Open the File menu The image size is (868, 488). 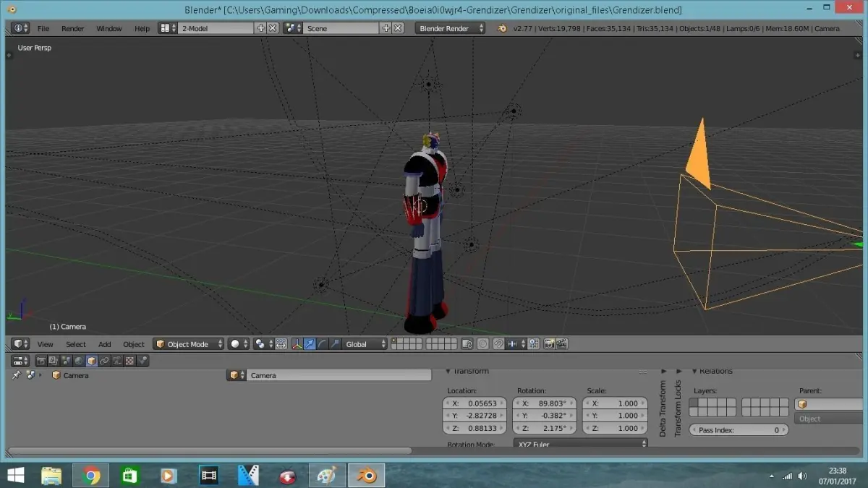click(43, 28)
